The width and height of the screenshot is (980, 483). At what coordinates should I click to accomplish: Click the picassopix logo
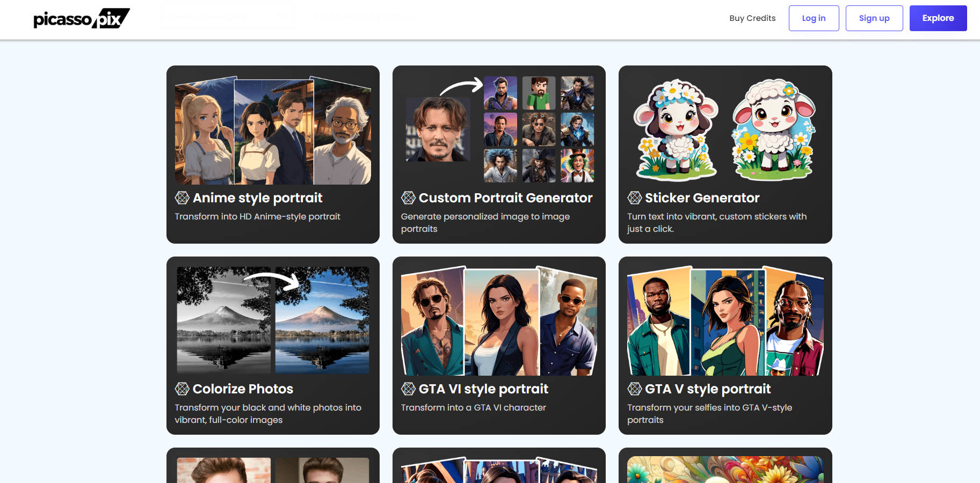pos(81,18)
